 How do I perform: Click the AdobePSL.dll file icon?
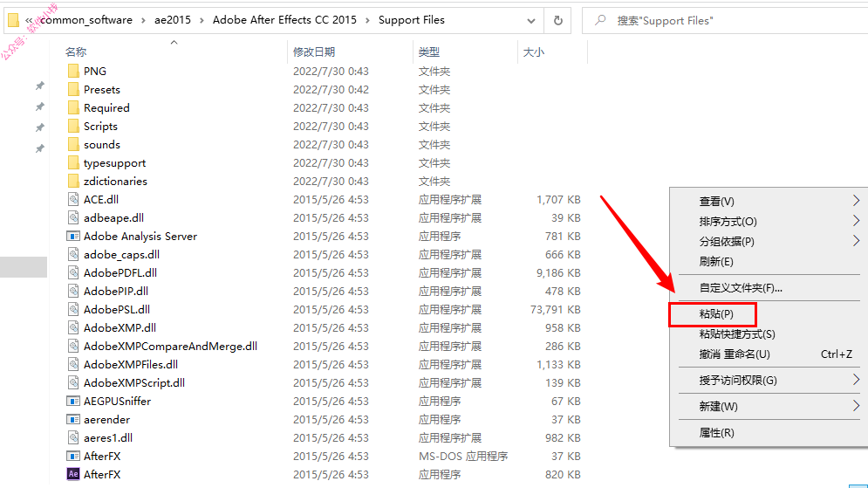73,309
